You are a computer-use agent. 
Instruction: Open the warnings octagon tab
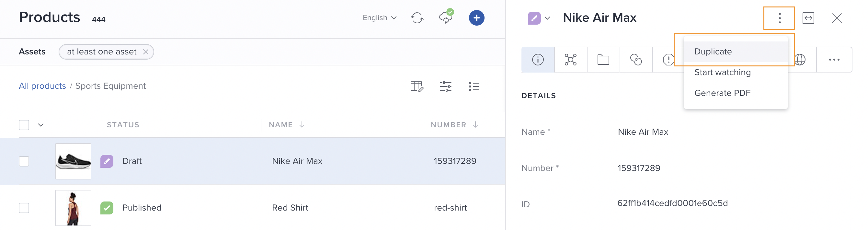coord(668,60)
